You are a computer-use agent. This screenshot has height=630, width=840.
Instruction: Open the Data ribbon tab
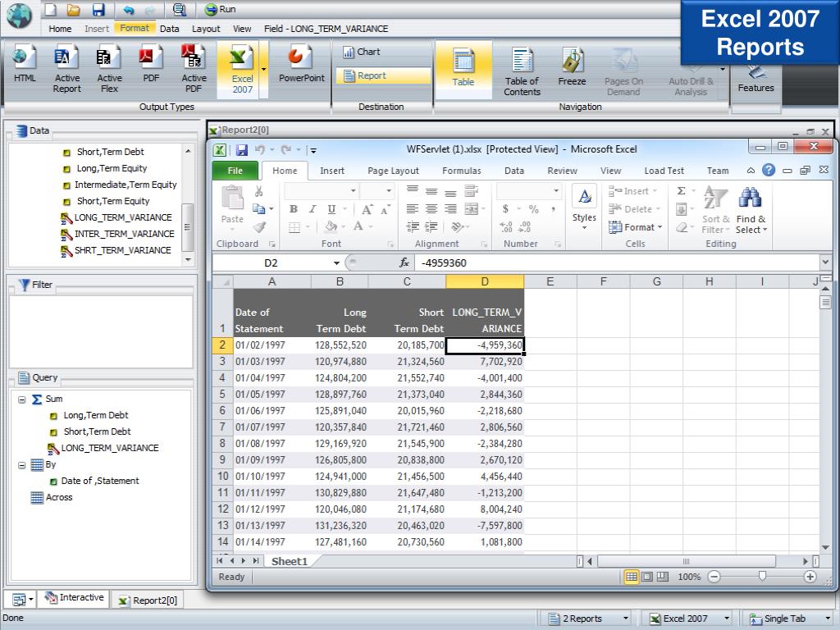[169, 29]
